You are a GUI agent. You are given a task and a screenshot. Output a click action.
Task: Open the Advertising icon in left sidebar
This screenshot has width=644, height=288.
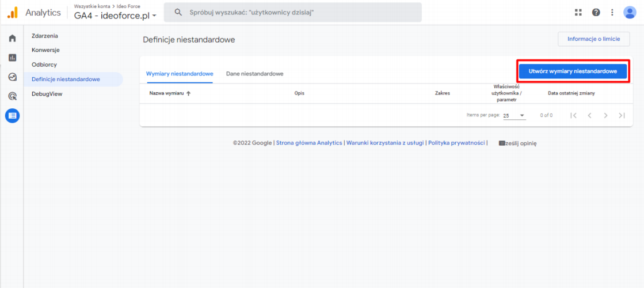(12, 96)
